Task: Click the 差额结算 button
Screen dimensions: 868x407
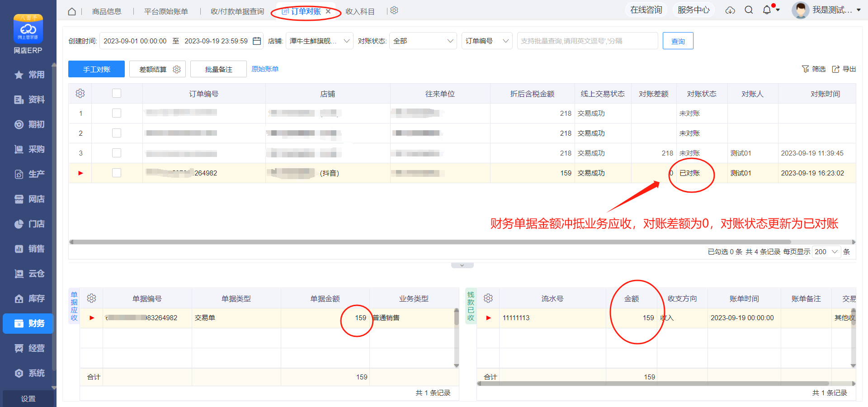Action: [x=153, y=69]
